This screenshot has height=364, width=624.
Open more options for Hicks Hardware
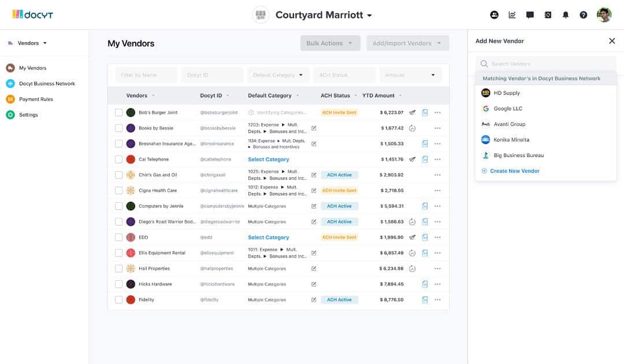(438, 284)
